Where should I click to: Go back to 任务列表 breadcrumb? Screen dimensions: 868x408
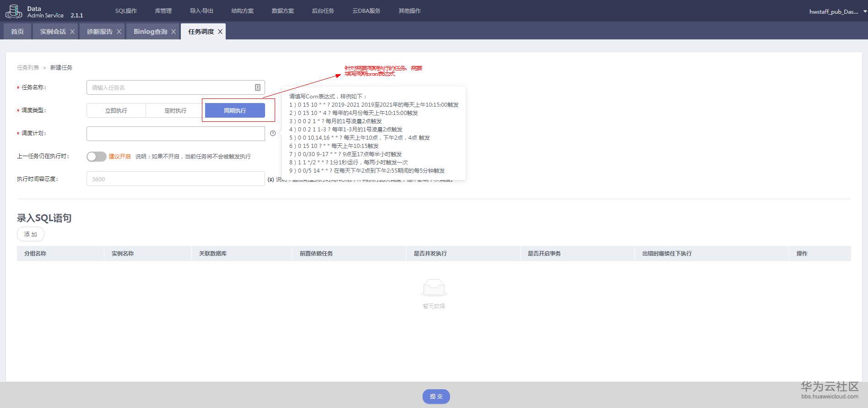click(x=28, y=68)
